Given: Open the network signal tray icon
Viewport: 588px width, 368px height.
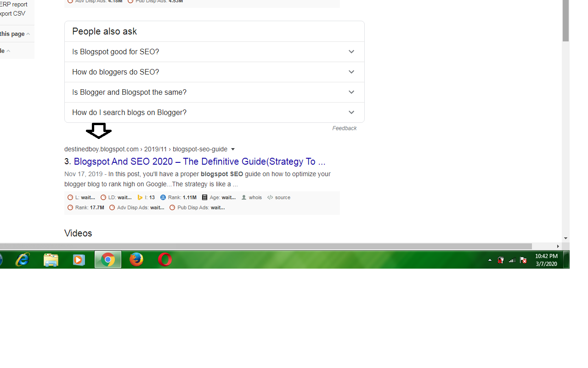Looking at the screenshot, I should [x=512, y=260].
